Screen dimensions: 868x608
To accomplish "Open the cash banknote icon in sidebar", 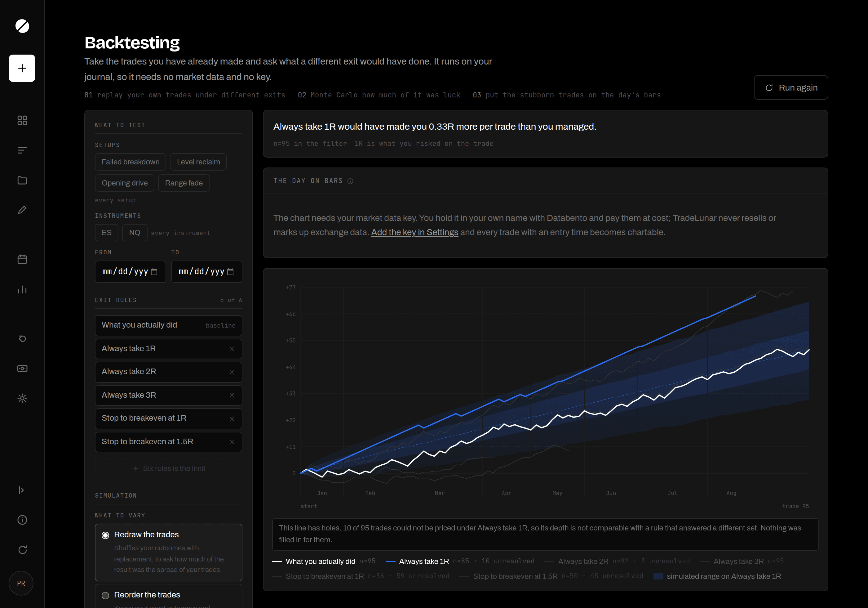I will [x=22, y=369].
